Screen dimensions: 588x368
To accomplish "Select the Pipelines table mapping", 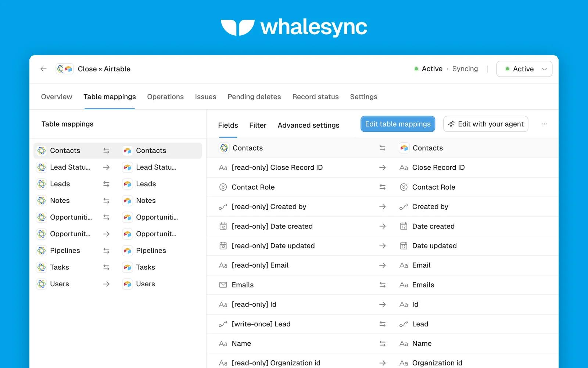I will point(118,251).
